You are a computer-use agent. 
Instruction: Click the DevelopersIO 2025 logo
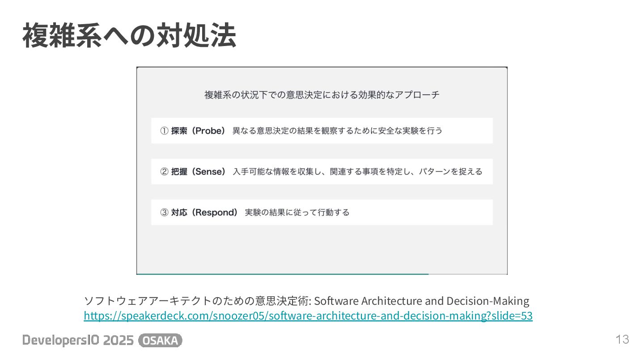click(x=78, y=341)
